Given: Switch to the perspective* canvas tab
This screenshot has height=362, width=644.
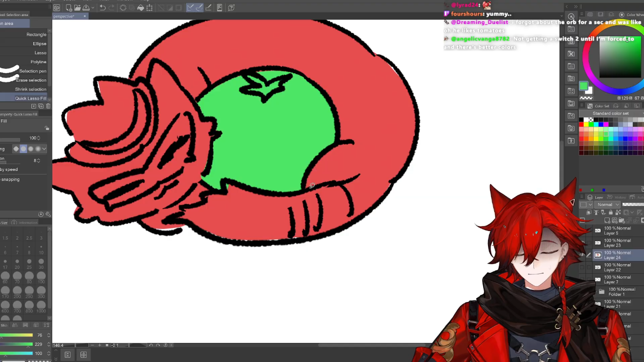Looking at the screenshot, I should point(65,17).
